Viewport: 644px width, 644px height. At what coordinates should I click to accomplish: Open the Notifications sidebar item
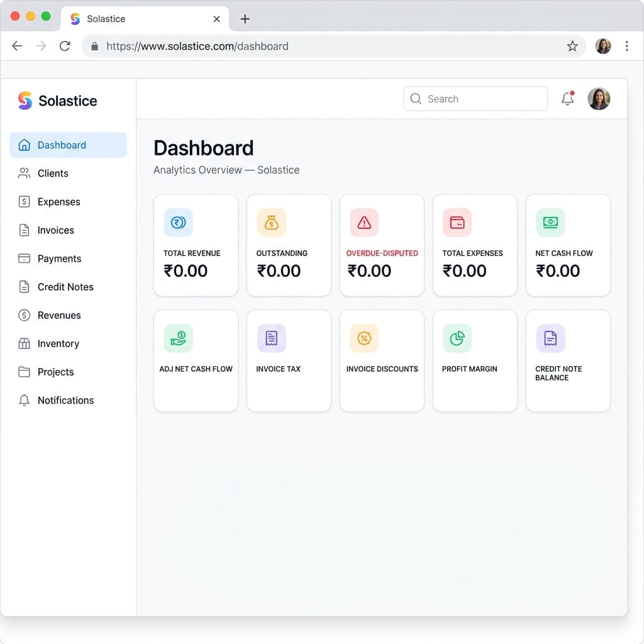(x=68, y=400)
